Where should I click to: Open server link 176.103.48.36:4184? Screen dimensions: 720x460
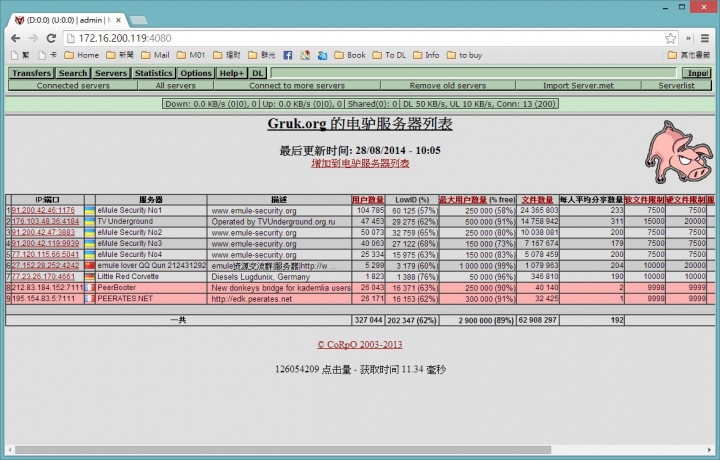[x=45, y=221]
